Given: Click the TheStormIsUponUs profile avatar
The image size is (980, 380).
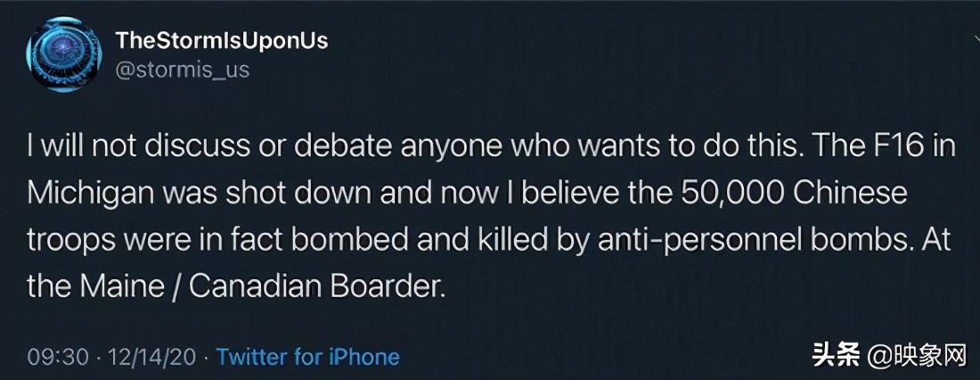Looking at the screenshot, I should coord(62,54).
